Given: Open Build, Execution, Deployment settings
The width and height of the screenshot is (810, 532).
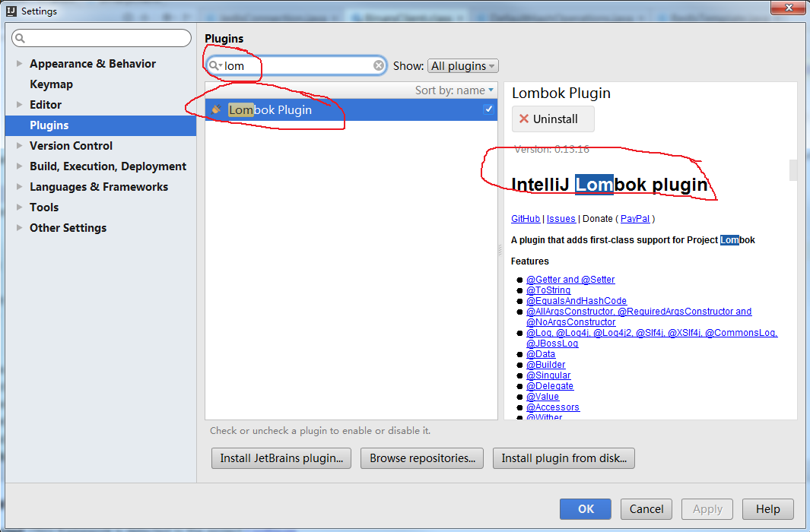Looking at the screenshot, I should coord(108,166).
